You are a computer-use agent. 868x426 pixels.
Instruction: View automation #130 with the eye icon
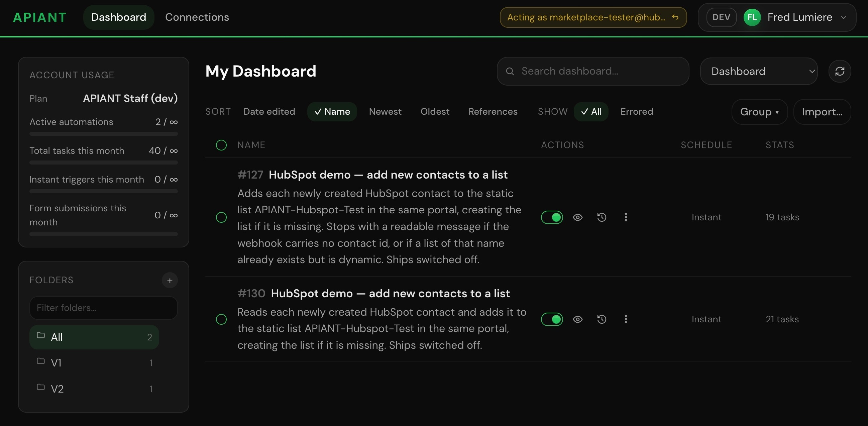pyautogui.click(x=577, y=319)
